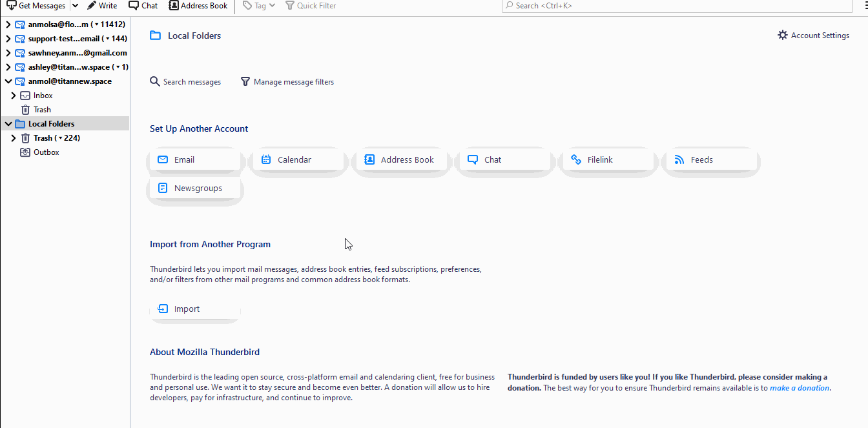Select Local Folders in the folder pane

65,124
